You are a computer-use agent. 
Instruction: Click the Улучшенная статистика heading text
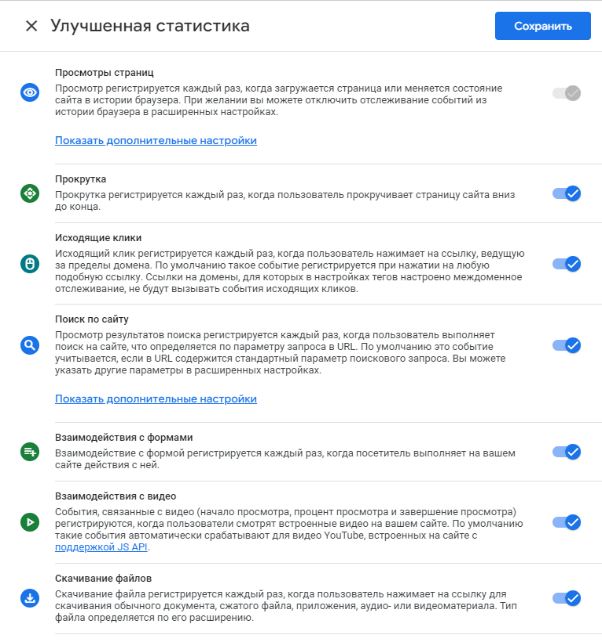[150, 26]
